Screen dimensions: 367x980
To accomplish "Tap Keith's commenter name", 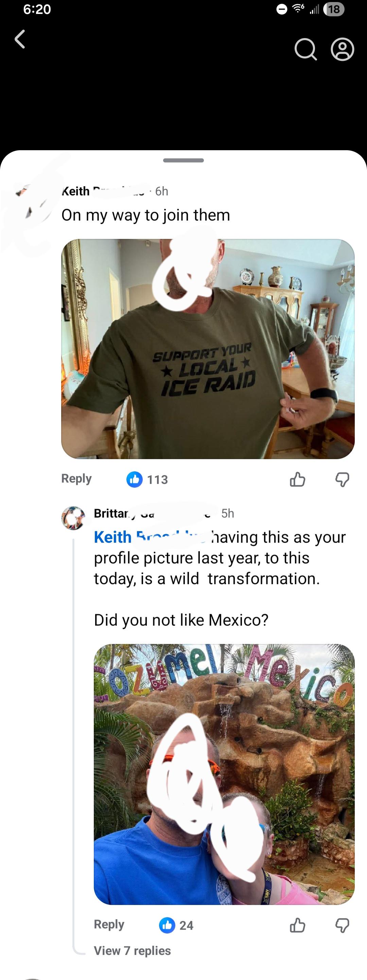I will click(76, 191).
